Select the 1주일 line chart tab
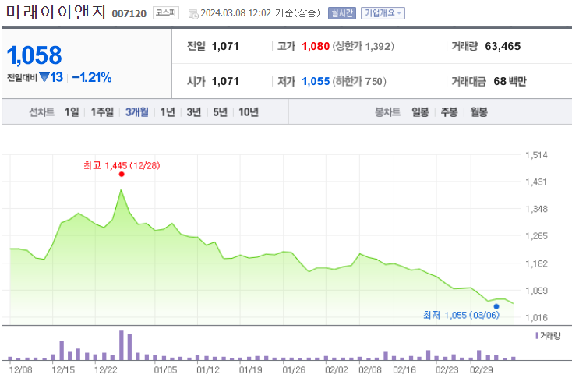The image size is (572, 392). [102, 112]
